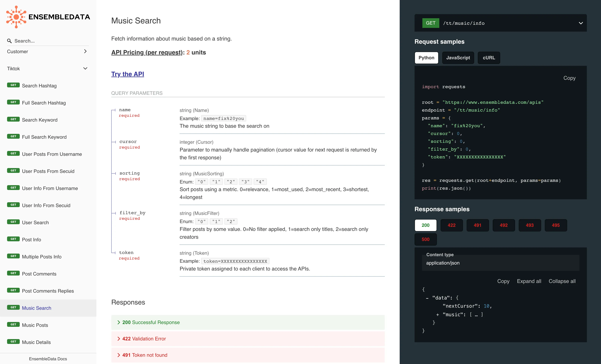The image size is (601, 364).
Task: Open Post Comments Replies endpoint
Action: pyautogui.click(x=48, y=291)
